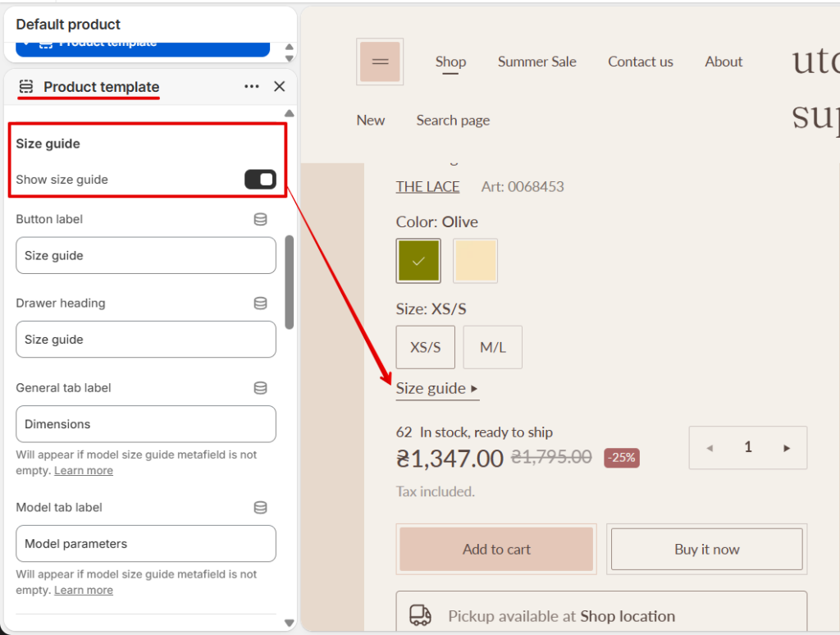Select the Olive color swatch

click(x=418, y=261)
